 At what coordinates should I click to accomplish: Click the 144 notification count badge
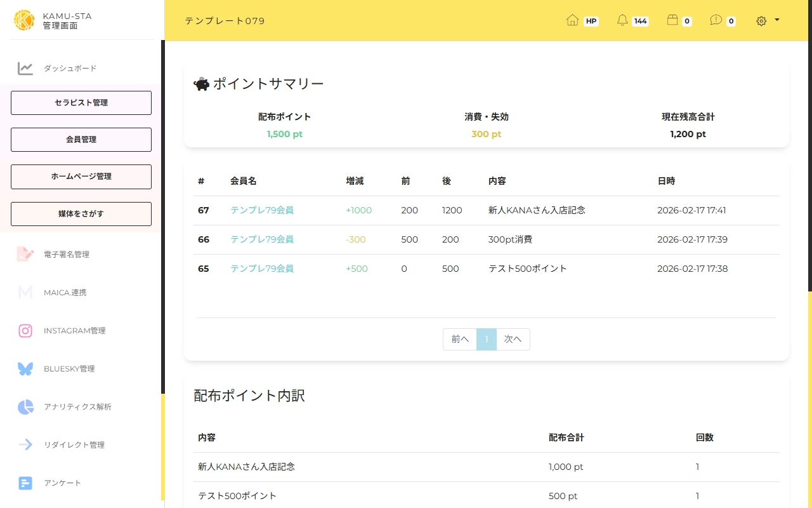(641, 21)
